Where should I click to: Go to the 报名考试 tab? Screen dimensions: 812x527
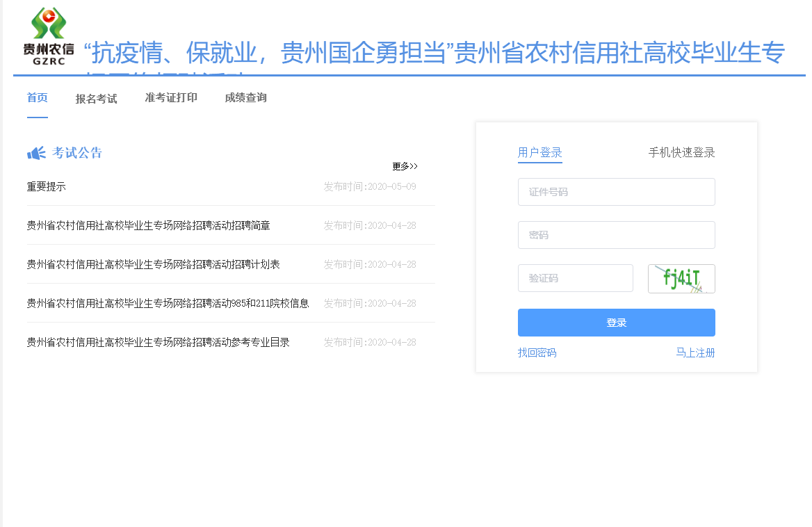pos(96,99)
